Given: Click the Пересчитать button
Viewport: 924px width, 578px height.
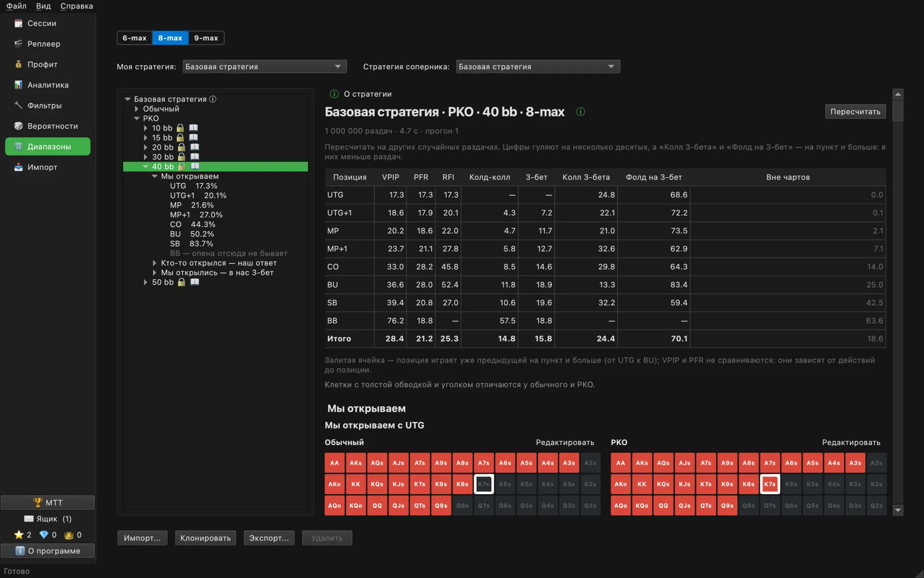Looking at the screenshot, I should point(855,112).
